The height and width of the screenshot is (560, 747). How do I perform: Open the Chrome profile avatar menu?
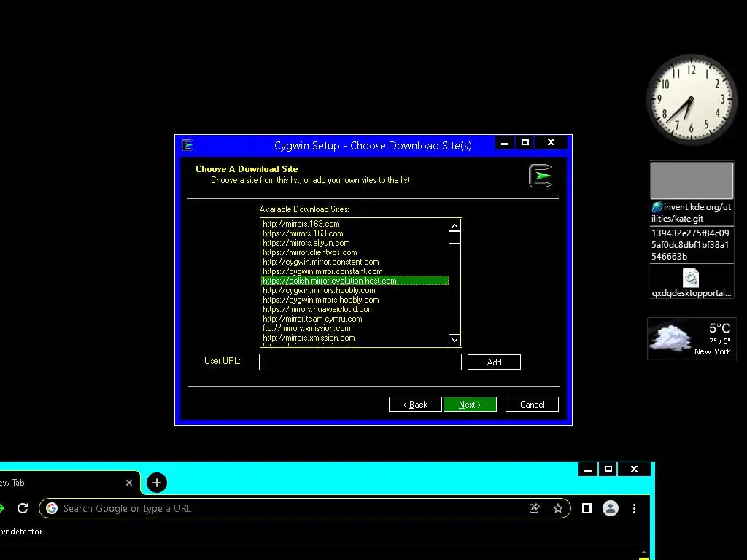611,508
